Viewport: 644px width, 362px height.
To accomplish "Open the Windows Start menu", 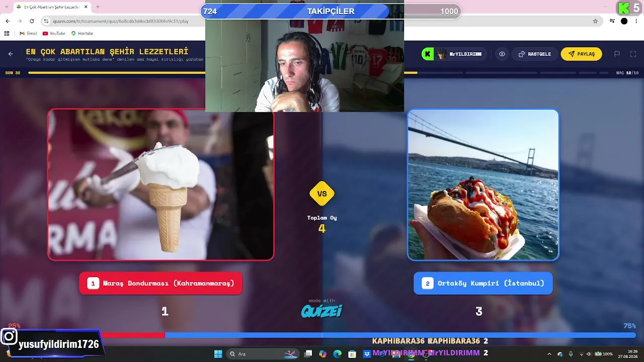I will pyautogui.click(x=218, y=354).
